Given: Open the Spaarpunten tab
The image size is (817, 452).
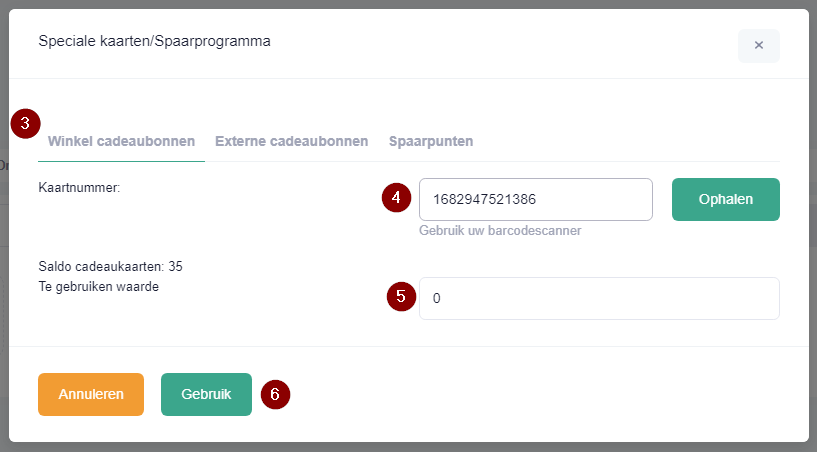Looking at the screenshot, I should pyautogui.click(x=431, y=141).
